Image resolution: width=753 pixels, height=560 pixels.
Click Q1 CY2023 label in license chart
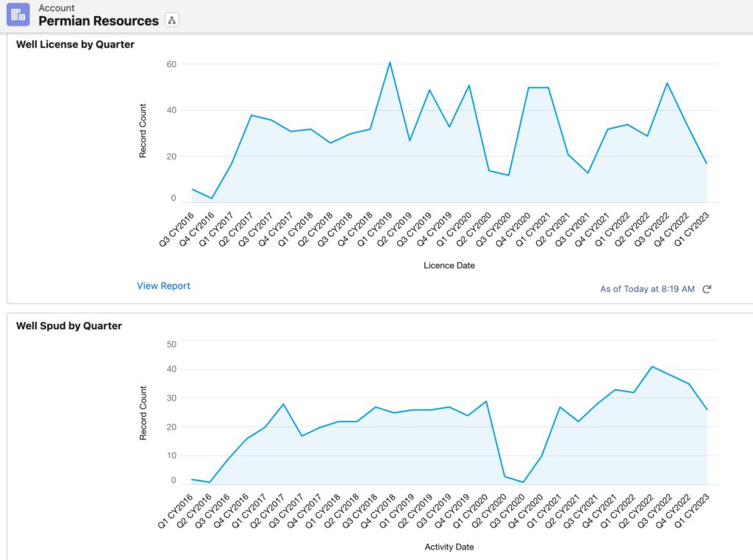[691, 229]
